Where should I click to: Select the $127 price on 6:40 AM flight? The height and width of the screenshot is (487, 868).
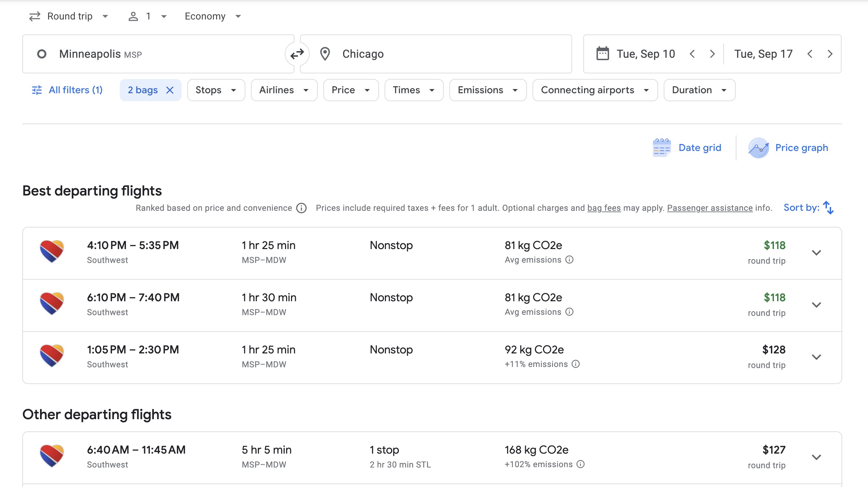point(774,450)
